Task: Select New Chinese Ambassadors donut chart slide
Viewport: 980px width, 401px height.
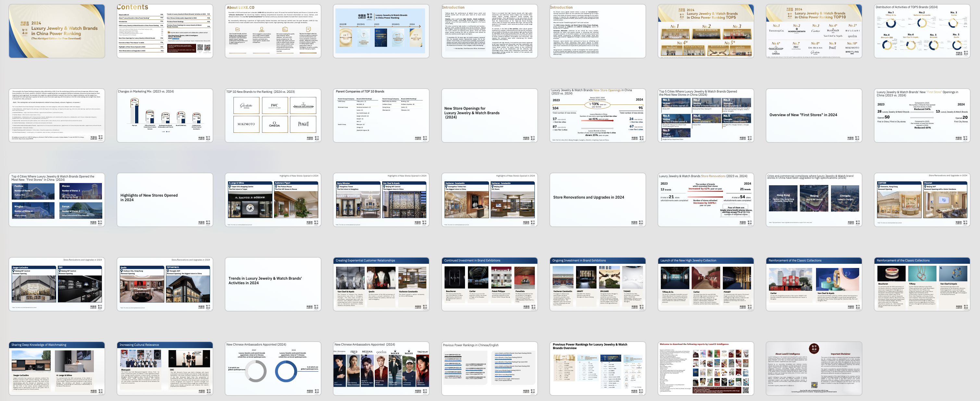Action: (x=273, y=369)
